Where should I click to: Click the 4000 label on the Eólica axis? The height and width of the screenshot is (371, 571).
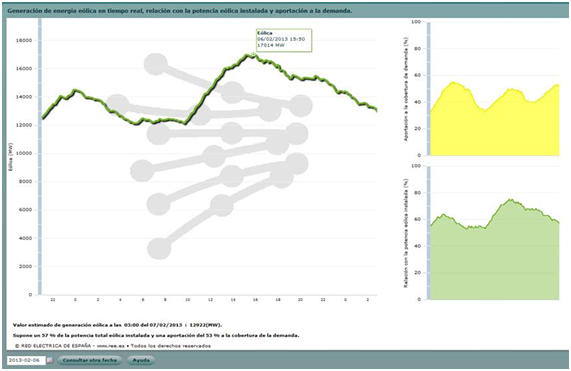[25, 238]
